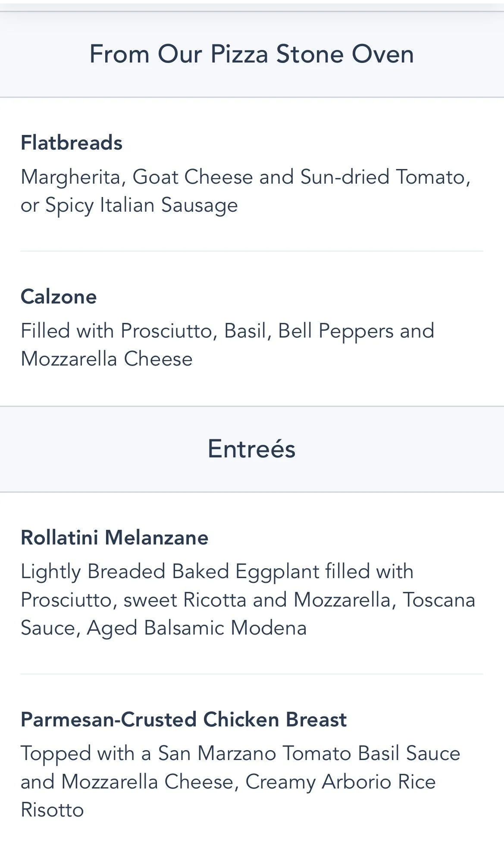Click the words Mozzarella Cheese under Calzone
Image resolution: width=504 pixels, height=851 pixels.
(106, 359)
